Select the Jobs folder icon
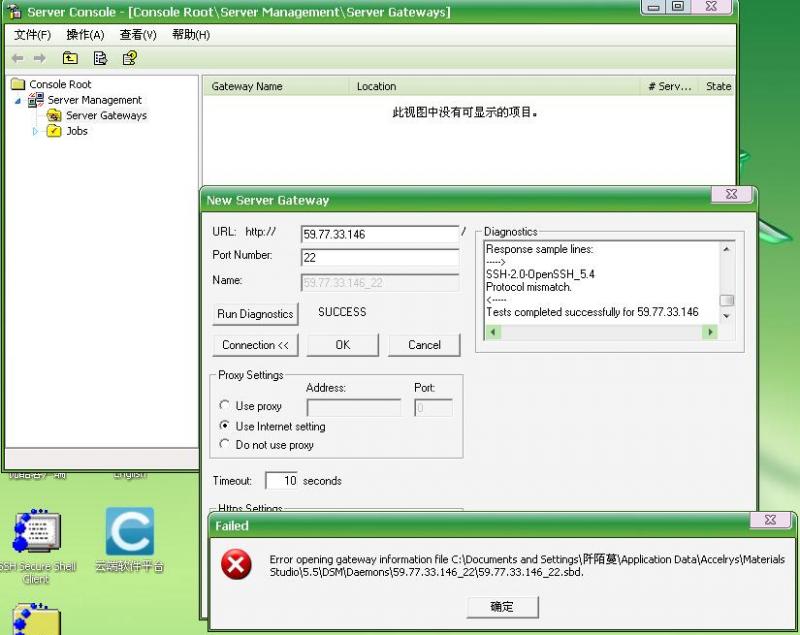Screen dimensions: 800x635 pyautogui.click(x=54, y=131)
